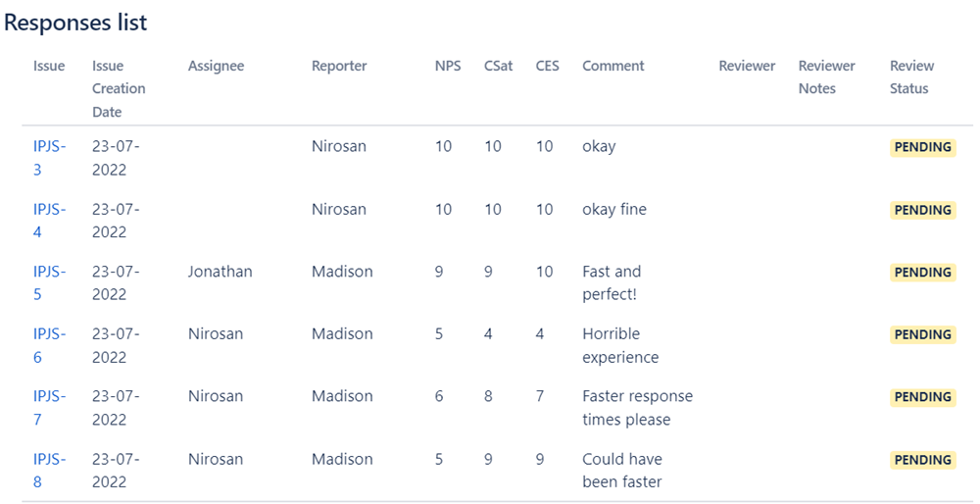The image size is (980, 504).
Task: Sort by the NPS column header
Action: (448, 66)
